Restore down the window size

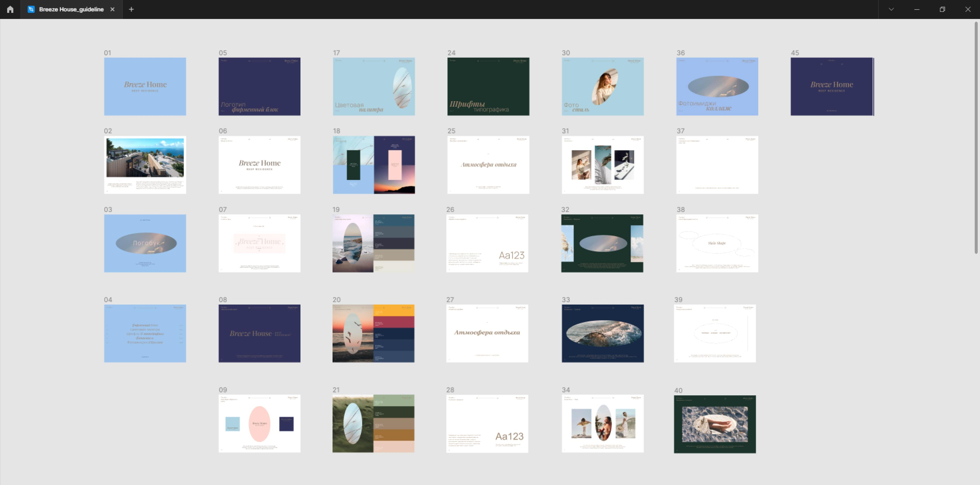[x=942, y=9]
